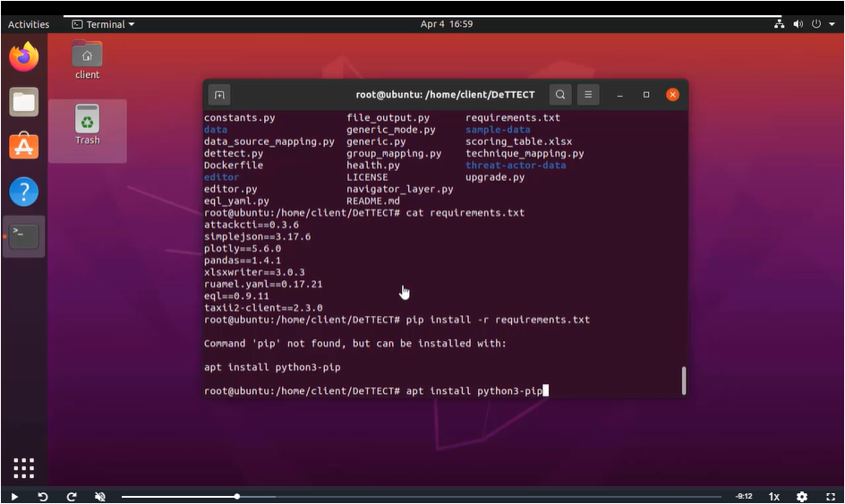This screenshot has height=504, width=845.
Task: Click the terminal window scrollbar
Action: (684, 380)
